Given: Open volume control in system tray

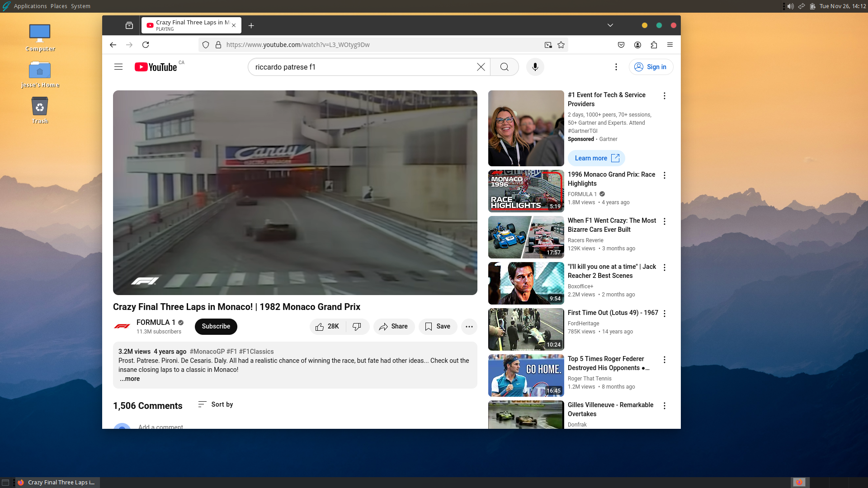Looking at the screenshot, I should 790,6.
